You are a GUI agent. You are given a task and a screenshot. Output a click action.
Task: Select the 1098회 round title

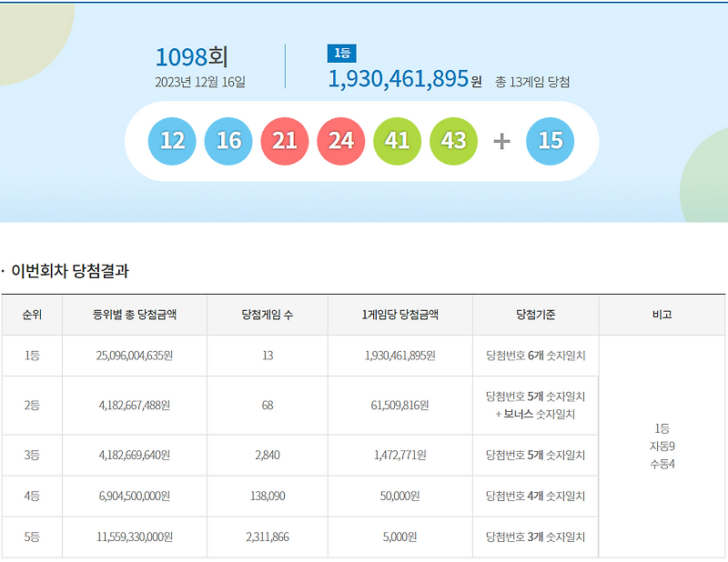(x=191, y=57)
